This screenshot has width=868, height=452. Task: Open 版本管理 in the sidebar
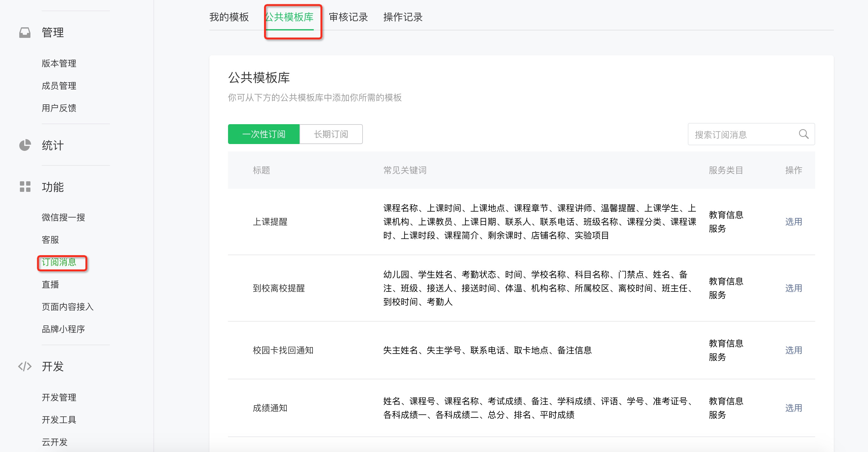point(59,63)
